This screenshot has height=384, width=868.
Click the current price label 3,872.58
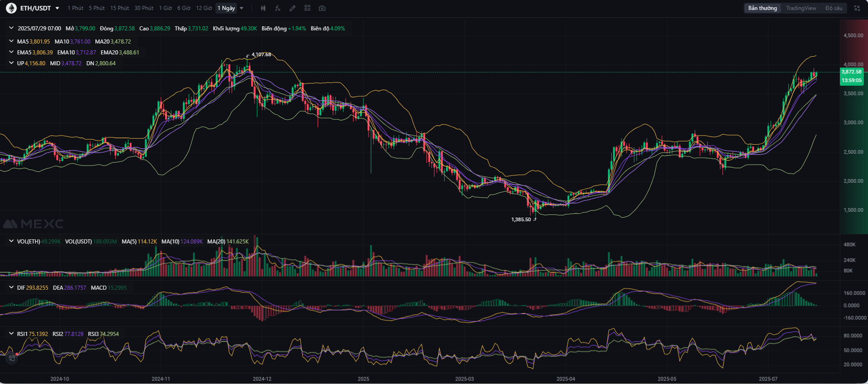tap(851, 72)
